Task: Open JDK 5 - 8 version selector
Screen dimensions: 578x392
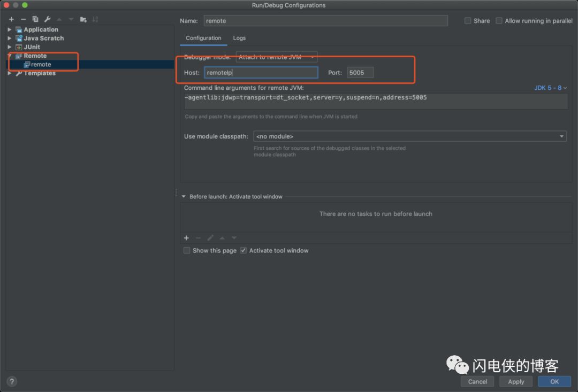Action: [x=550, y=88]
